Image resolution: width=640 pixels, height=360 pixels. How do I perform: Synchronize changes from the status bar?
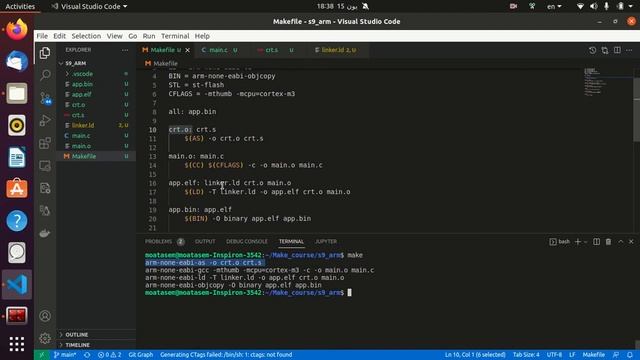click(x=87, y=355)
